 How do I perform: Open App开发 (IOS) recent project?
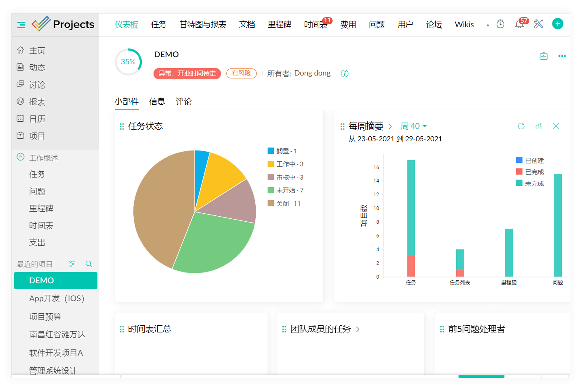coord(57,299)
